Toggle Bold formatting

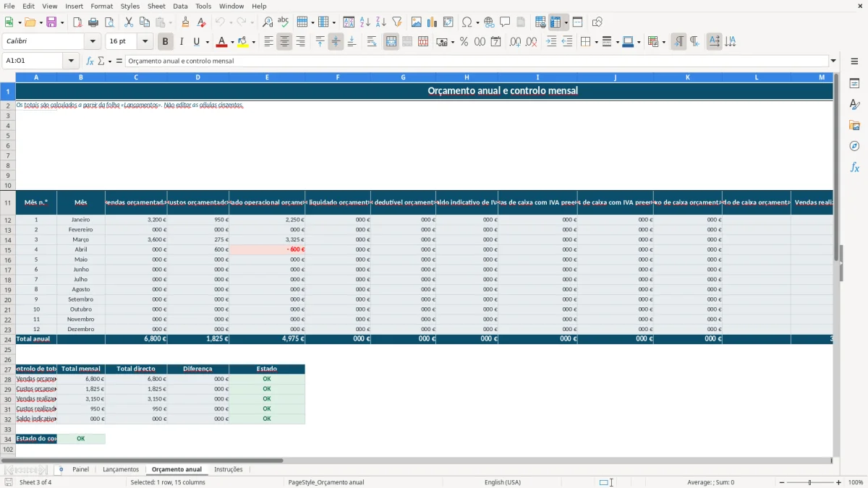click(165, 42)
